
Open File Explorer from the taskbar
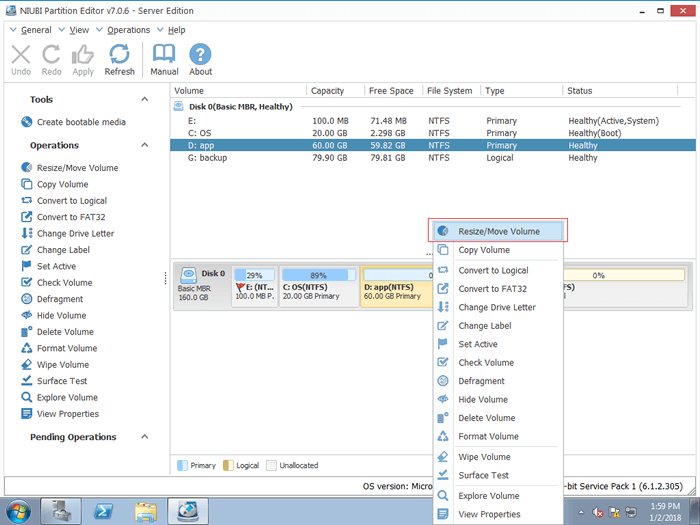pyautogui.click(x=146, y=511)
